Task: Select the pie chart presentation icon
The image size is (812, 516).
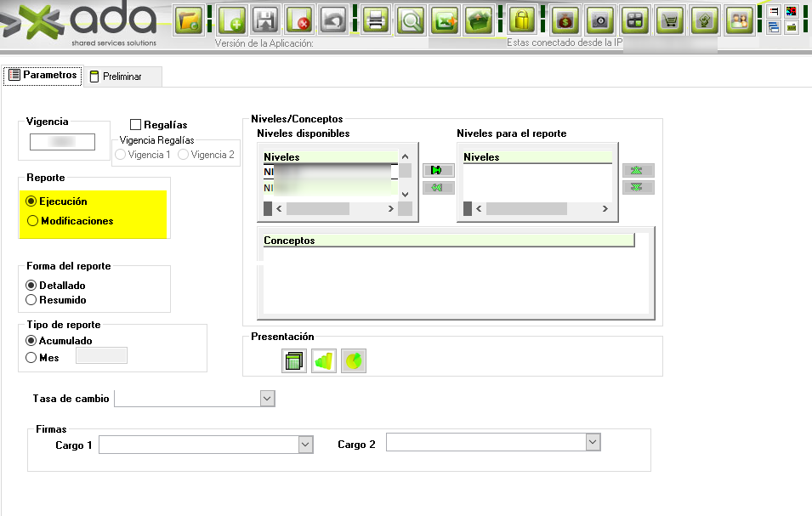Action: click(354, 361)
